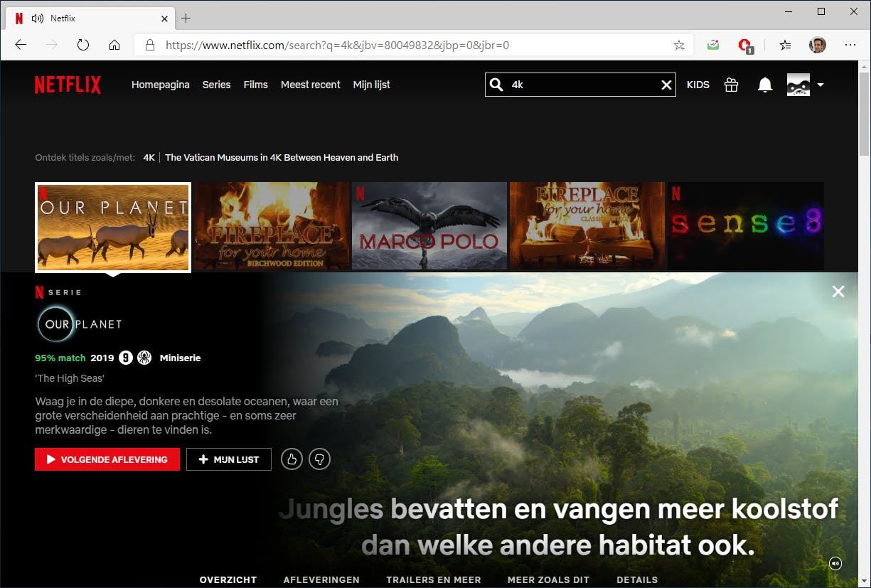Viewport: 871px width, 588px height.
Task: Expand the profile dropdown arrow
Action: point(821,85)
